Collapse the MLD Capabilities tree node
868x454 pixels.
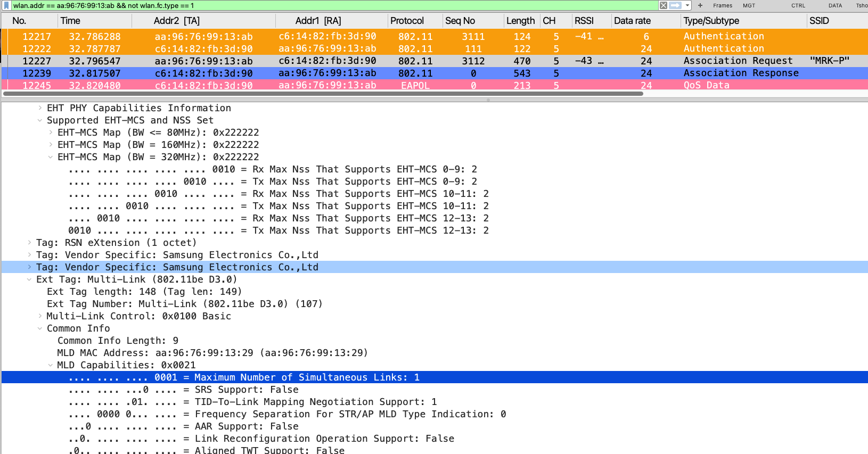coord(51,365)
